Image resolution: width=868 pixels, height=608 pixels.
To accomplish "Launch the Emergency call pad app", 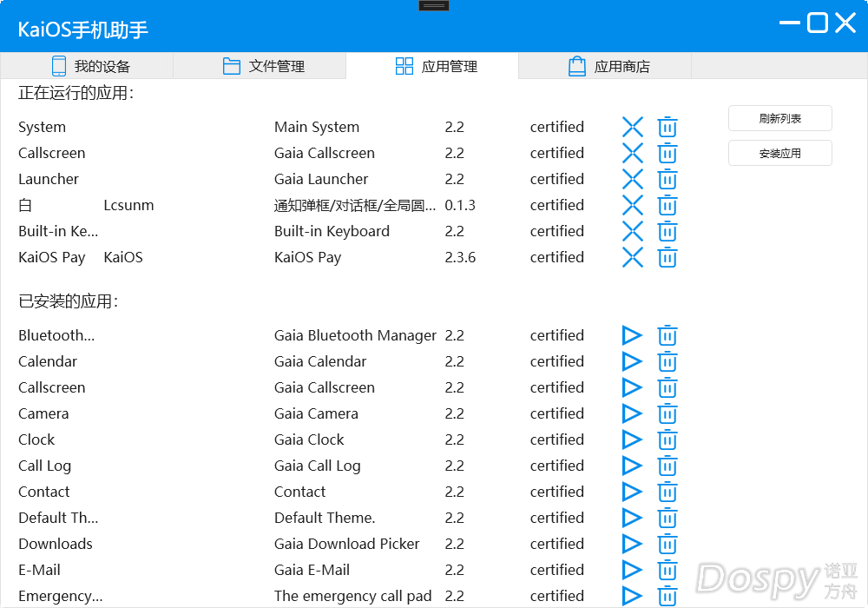I will [x=632, y=596].
